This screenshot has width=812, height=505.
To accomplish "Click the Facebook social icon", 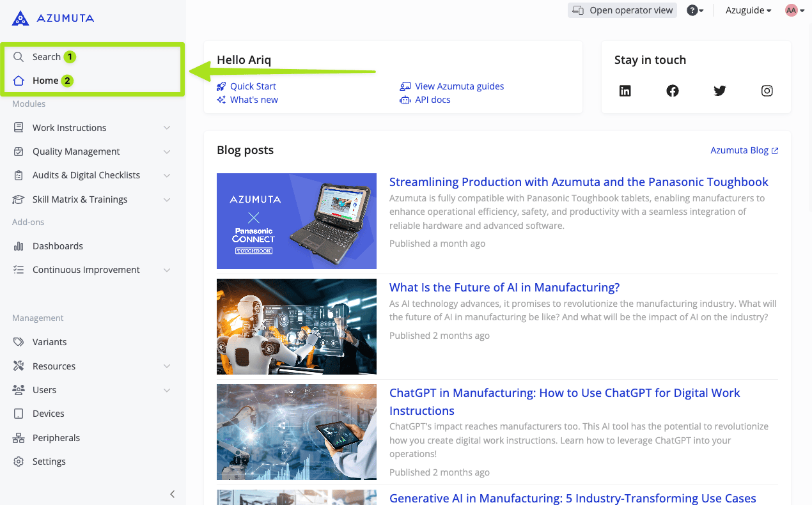I will 673,91.
